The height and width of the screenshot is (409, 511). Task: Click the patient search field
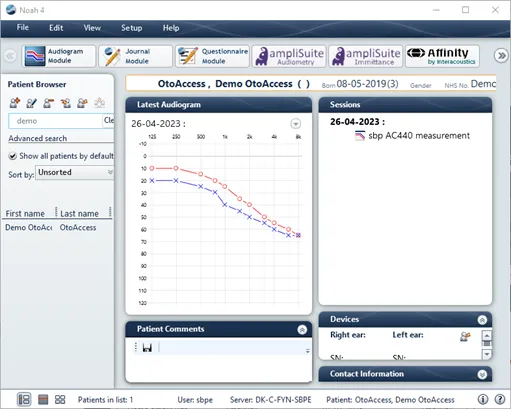coord(55,121)
